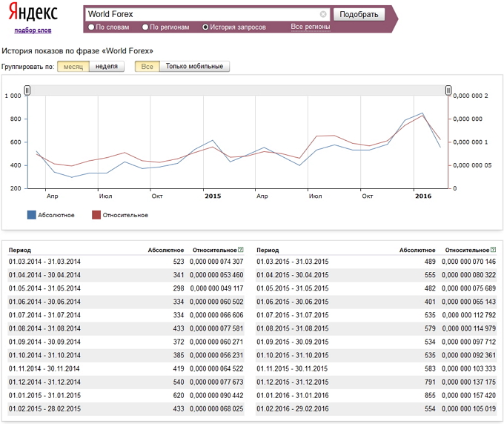Select the По регионам radio option
The image size is (504, 424).
[x=145, y=27]
